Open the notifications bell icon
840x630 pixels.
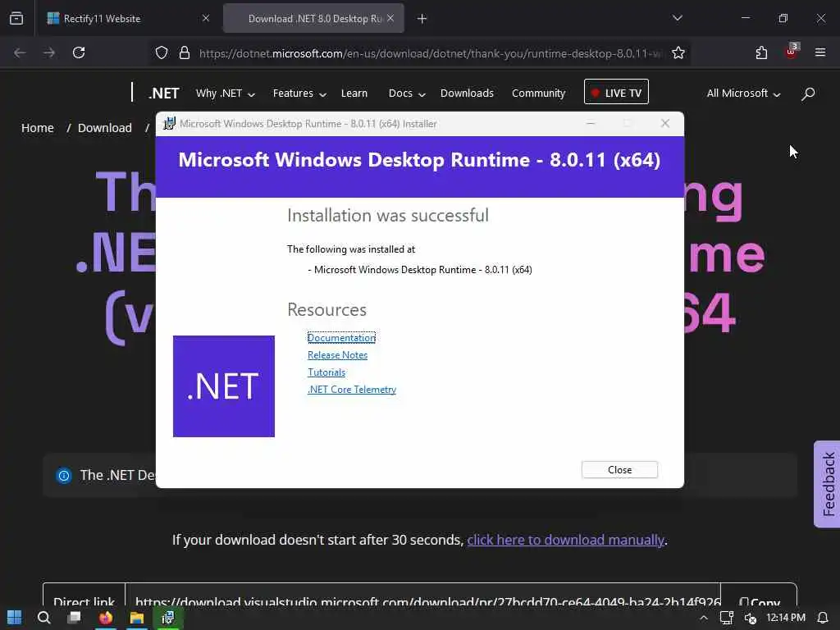823,618
